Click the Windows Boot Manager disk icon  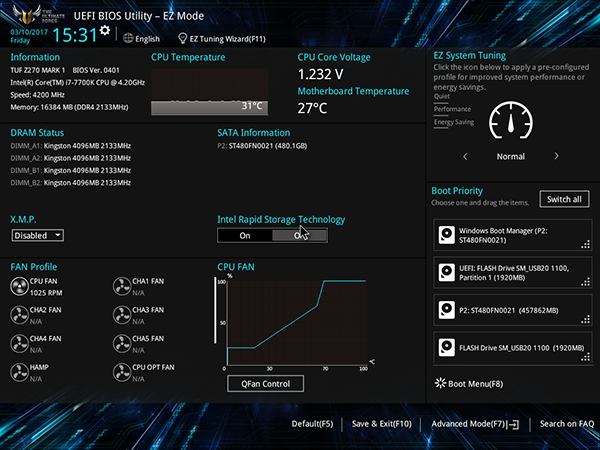point(447,235)
